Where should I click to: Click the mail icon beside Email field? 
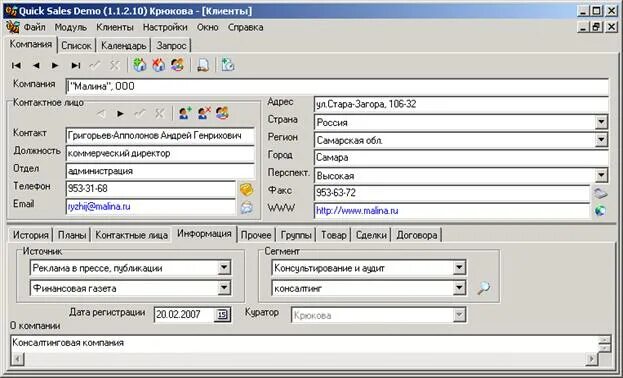(247, 207)
